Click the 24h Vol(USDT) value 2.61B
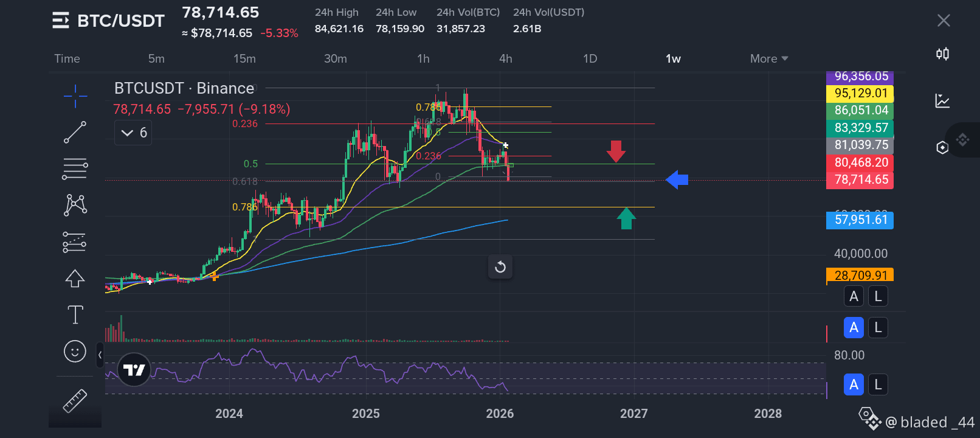The image size is (980, 438). [x=527, y=29]
